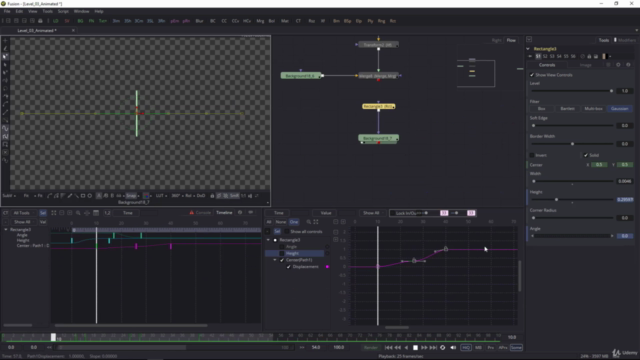This screenshot has height=360, width=640.
Task: Select the Box filter option
Action: click(542, 109)
